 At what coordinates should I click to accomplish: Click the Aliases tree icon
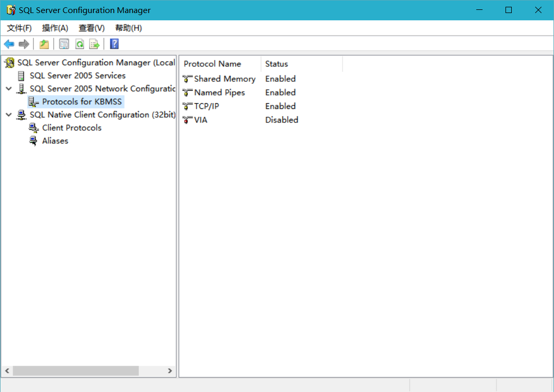33,141
